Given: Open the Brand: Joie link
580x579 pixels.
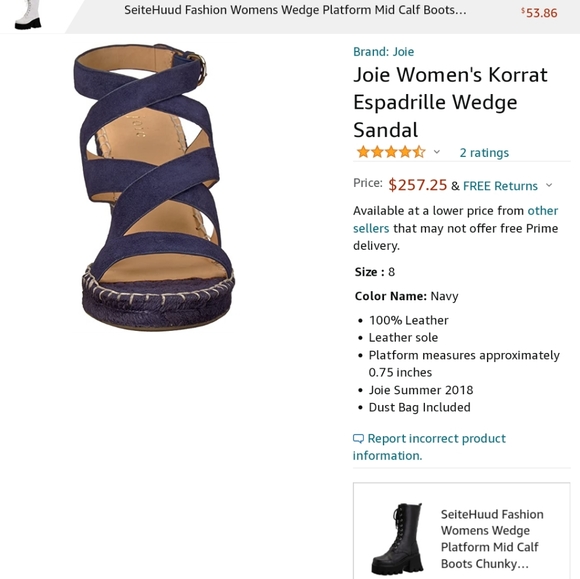Looking at the screenshot, I should point(384,52).
